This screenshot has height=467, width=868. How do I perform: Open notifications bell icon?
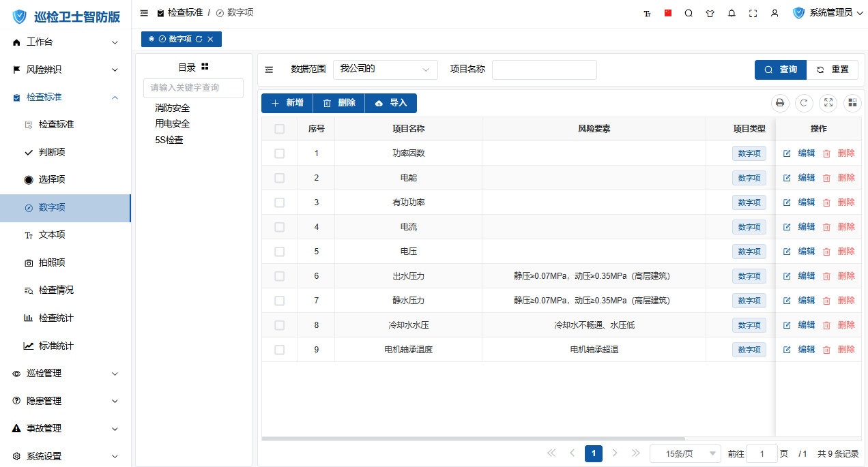point(732,13)
